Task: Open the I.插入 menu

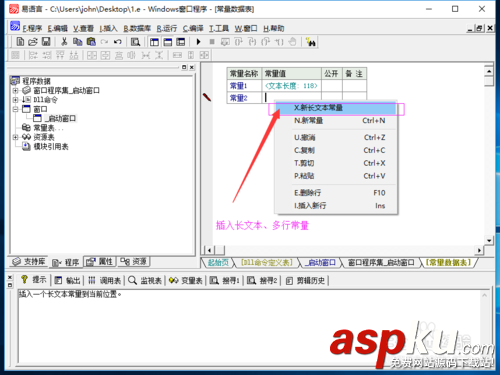Action: (108, 28)
